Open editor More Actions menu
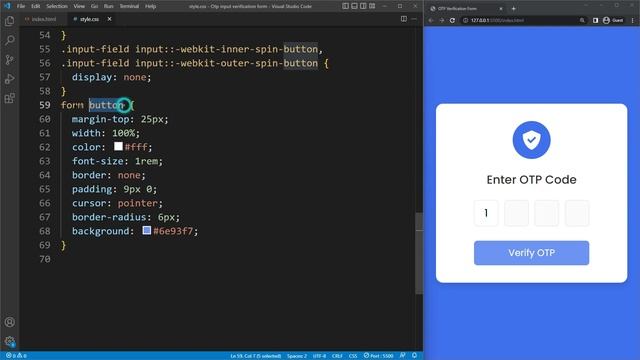 (414, 19)
